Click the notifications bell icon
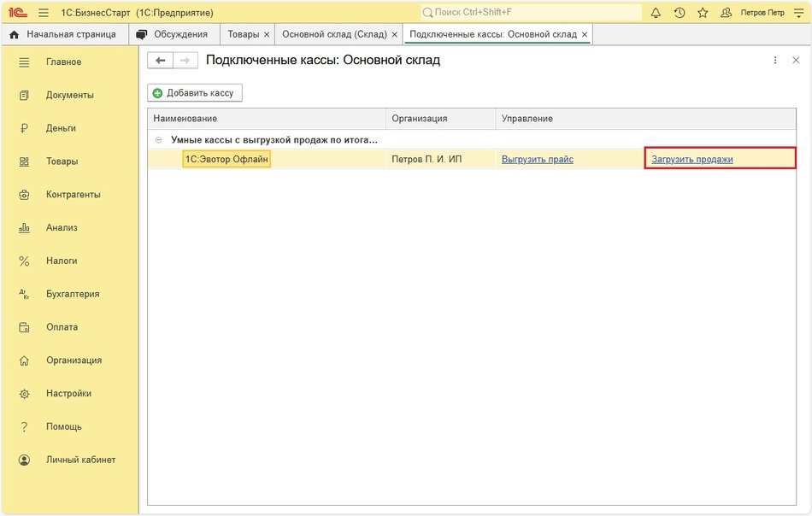The width and height of the screenshot is (812, 516). click(656, 13)
